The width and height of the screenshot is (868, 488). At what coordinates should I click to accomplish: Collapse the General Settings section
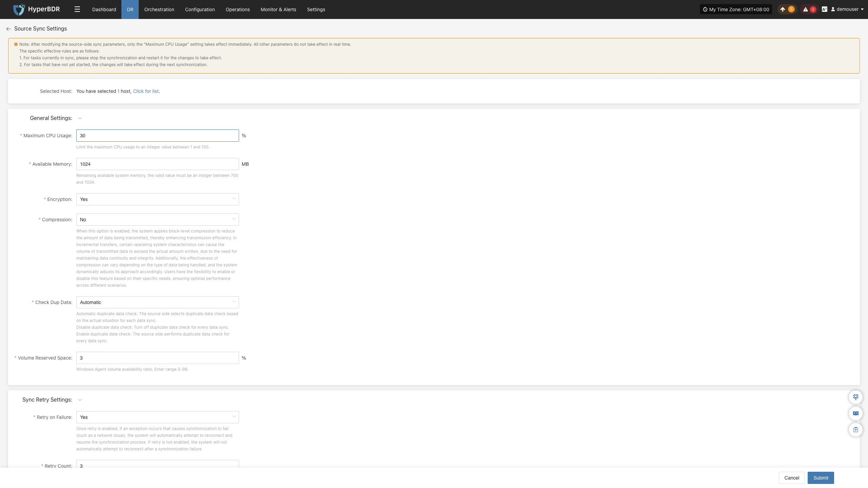click(x=80, y=118)
